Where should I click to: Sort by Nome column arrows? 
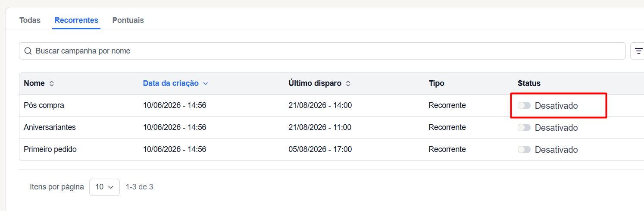point(52,83)
